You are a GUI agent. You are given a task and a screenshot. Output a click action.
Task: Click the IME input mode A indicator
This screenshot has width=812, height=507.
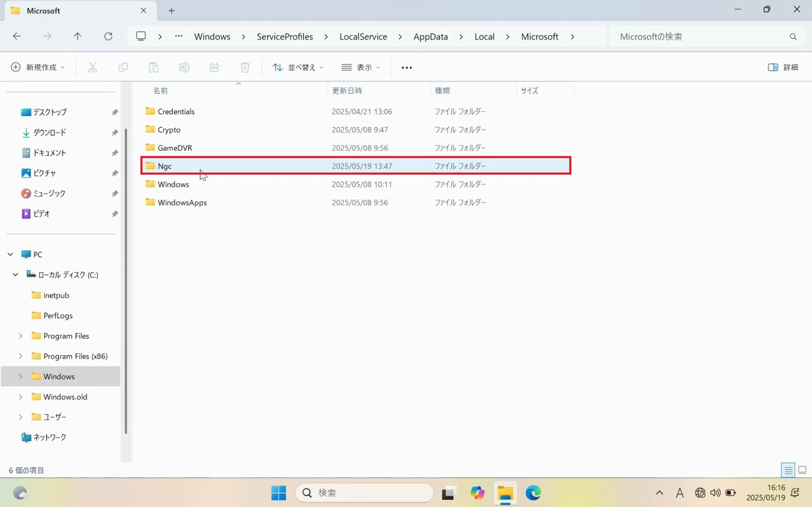click(x=680, y=493)
